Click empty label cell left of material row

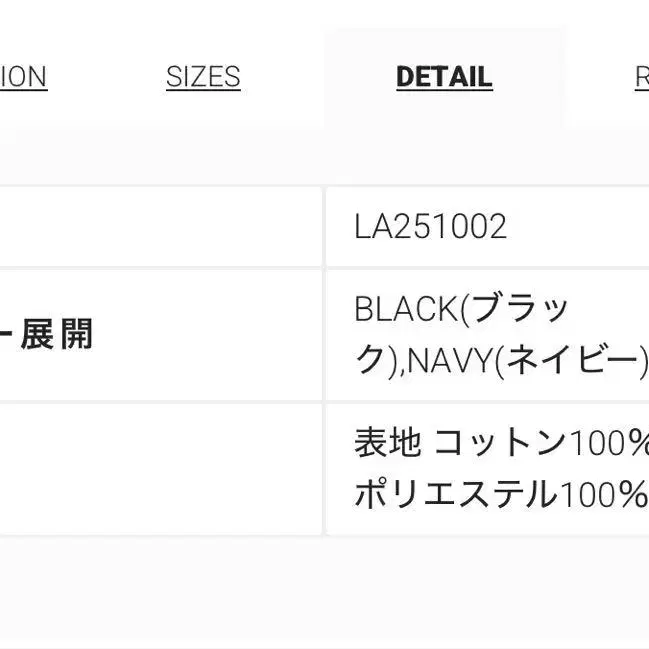tap(160, 468)
